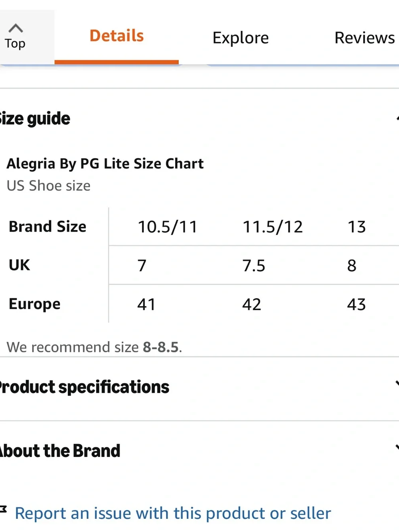Tap the Top up-arrow icon
Image resolution: width=399 pixels, height=532 pixels.
point(16,28)
